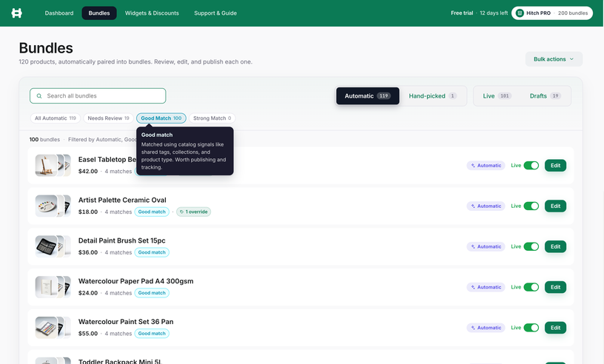The height and width of the screenshot is (364, 604).
Task: Click 'Watercolour Paper Pad A4 300gsm' title
Action: click(136, 281)
